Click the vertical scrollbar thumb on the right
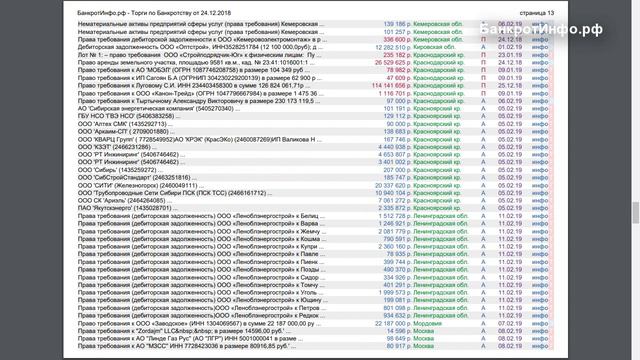Screen dimensions: 640x360 636,213
